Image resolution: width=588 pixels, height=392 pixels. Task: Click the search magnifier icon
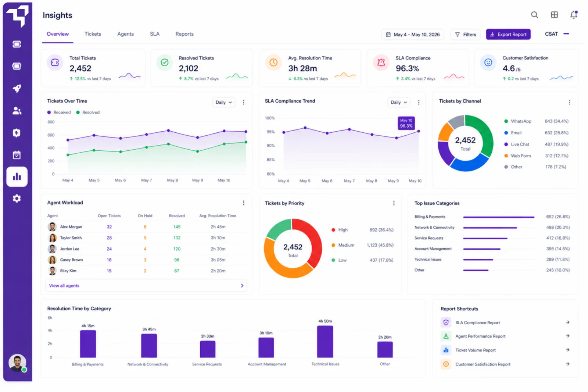(534, 15)
